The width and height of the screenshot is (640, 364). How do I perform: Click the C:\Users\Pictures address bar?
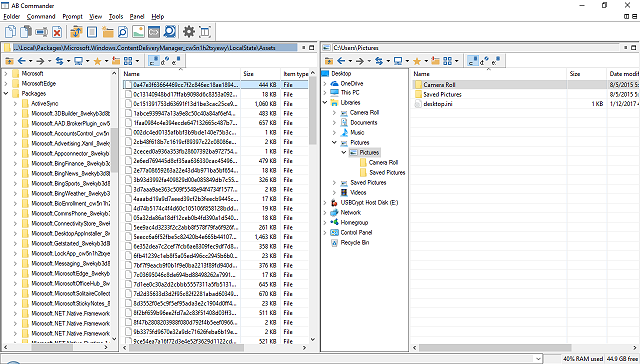476,47
